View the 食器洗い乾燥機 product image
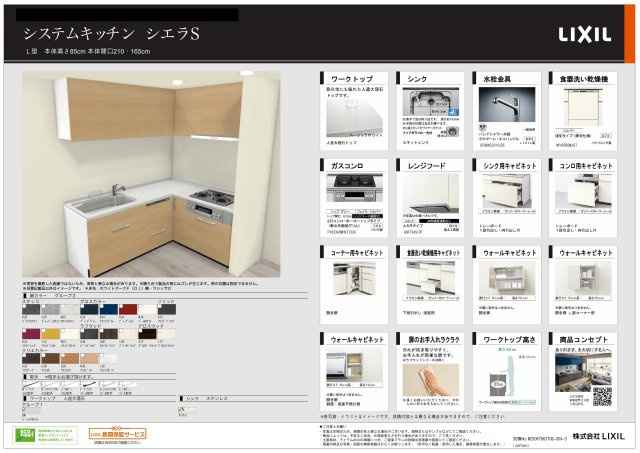 pos(583,107)
